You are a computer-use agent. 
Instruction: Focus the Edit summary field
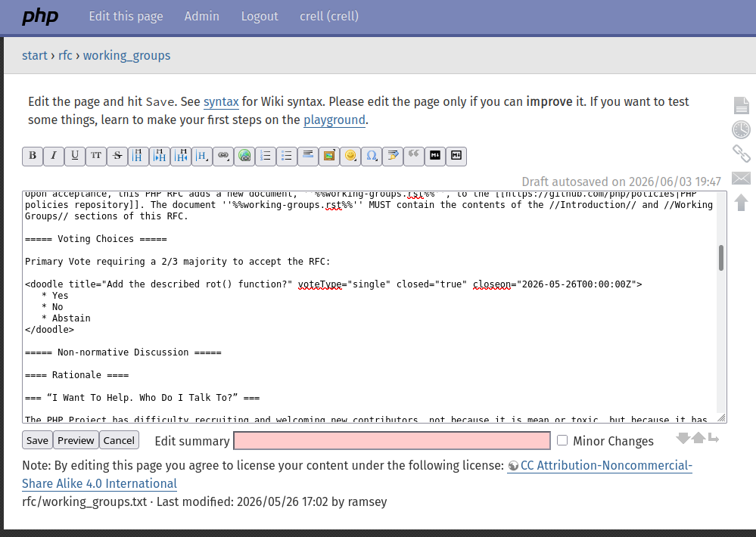pyautogui.click(x=392, y=441)
